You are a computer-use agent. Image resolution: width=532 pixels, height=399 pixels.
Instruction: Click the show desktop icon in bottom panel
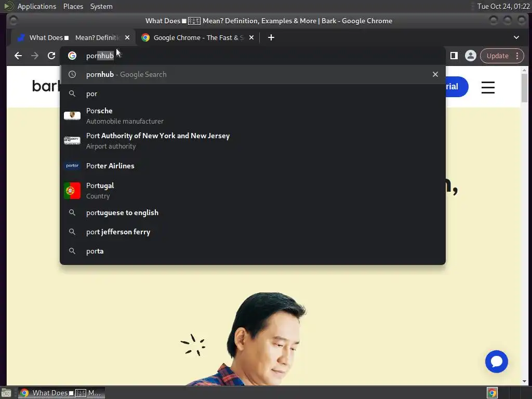click(6, 393)
